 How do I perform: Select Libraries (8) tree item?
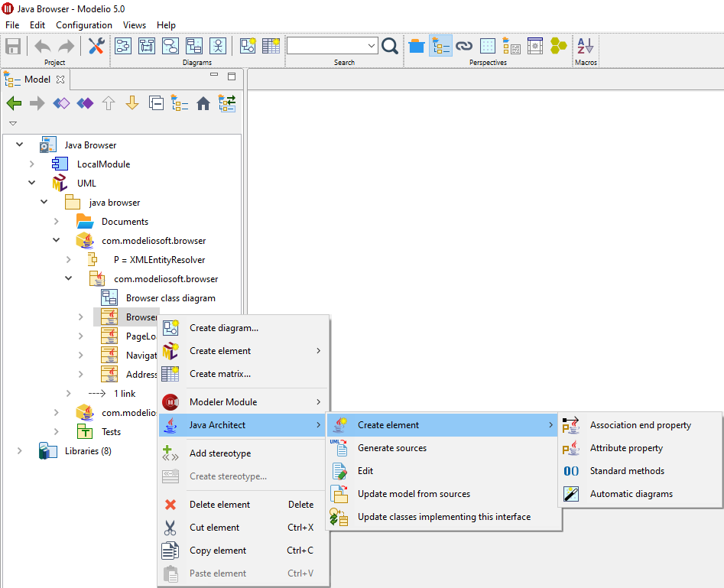pos(88,451)
